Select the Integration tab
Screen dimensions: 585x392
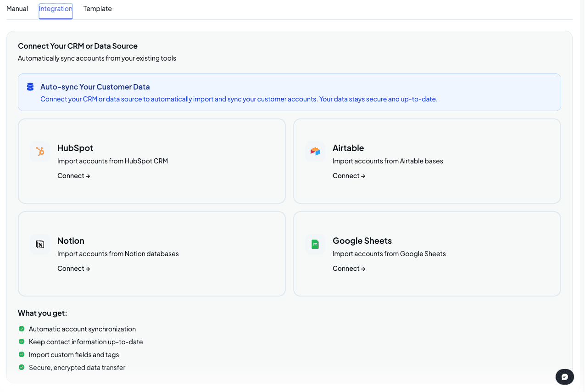(x=55, y=8)
